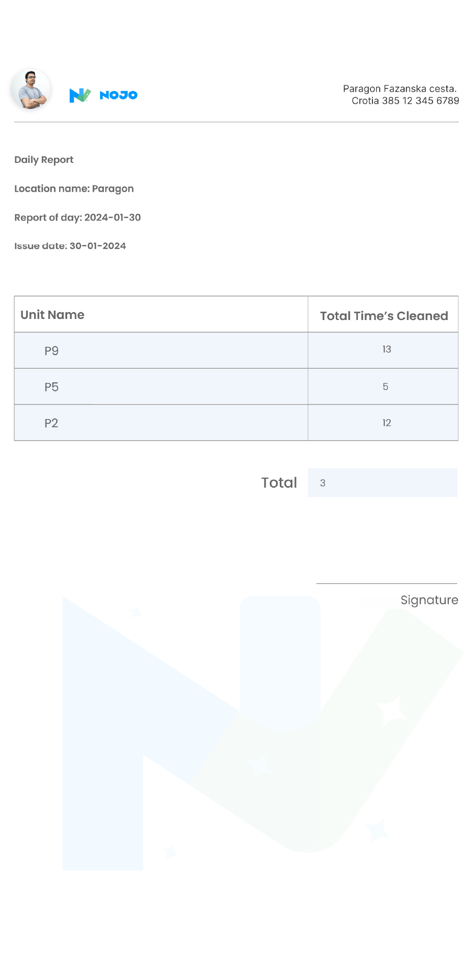This screenshot has height=980, width=473.
Task: Select the Paragon Fazanska cesta address line
Action: click(400, 89)
